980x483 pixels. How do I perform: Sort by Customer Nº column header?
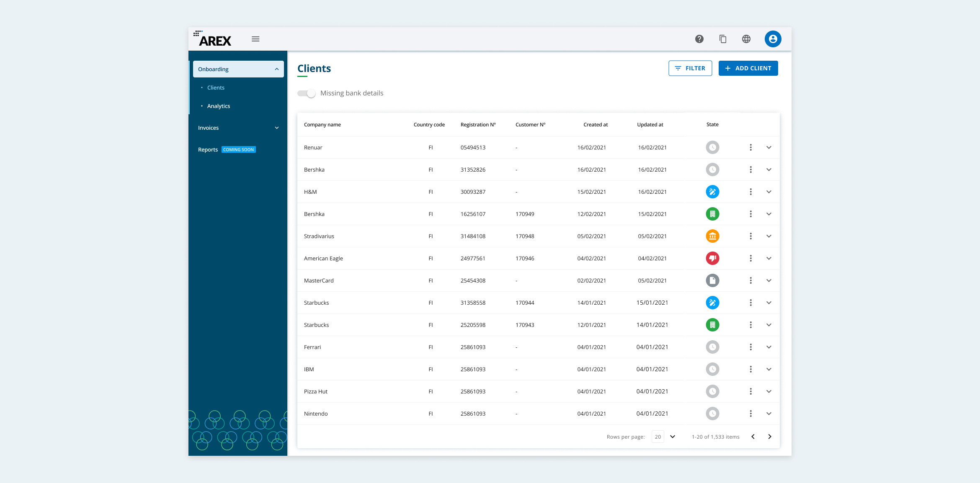point(530,125)
